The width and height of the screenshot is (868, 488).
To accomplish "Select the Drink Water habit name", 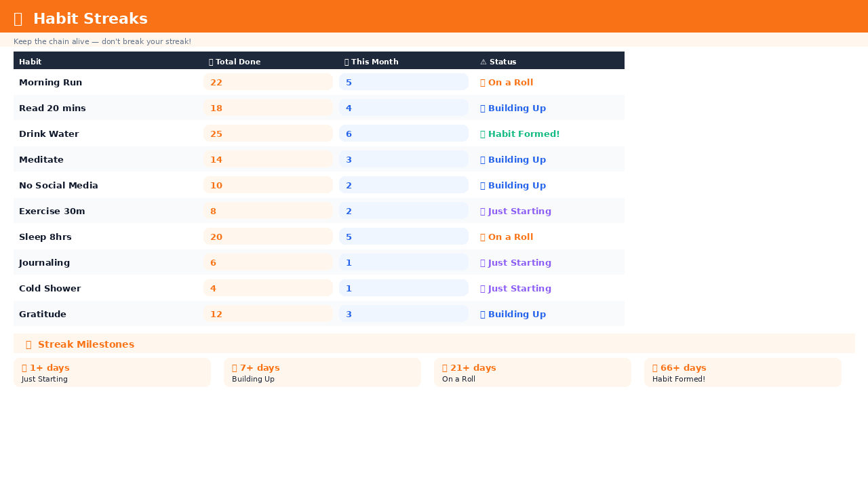I will (x=49, y=134).
